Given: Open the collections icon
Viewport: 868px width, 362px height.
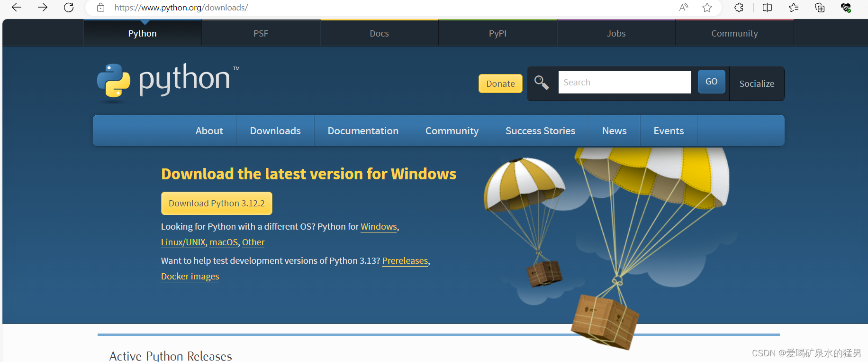Looking at the screenshot, I should (820, 7).
